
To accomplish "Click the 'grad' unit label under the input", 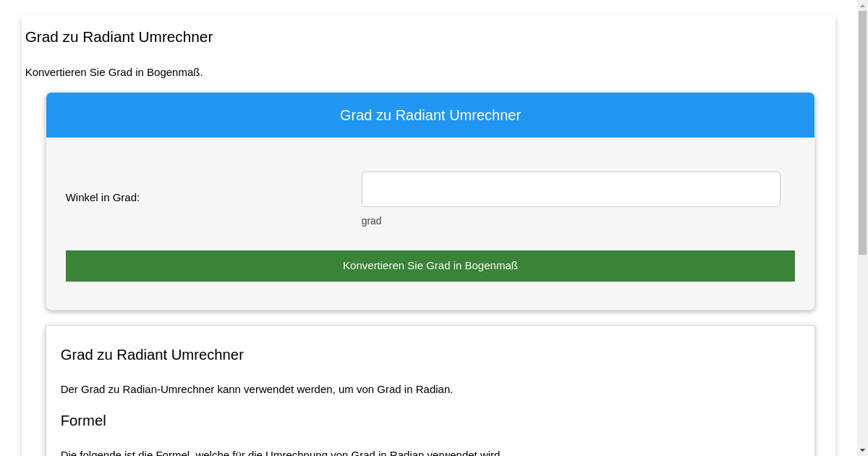I will pyautogui.click(x=371, y=221).
